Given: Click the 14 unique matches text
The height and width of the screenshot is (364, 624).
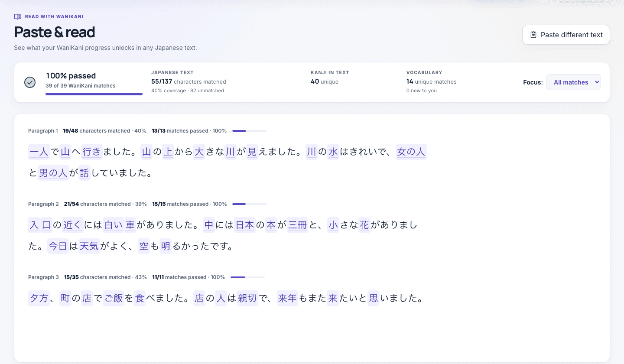Looking at the screenshot, I should [x=431, y=81].
